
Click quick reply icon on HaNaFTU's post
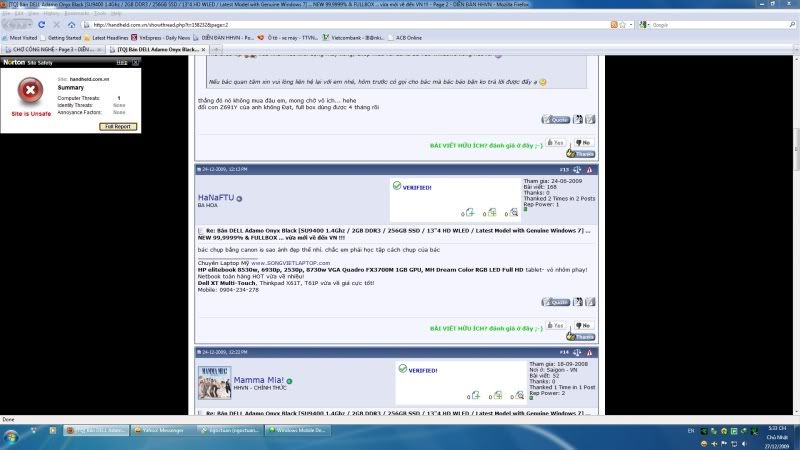tap(590, 302)
